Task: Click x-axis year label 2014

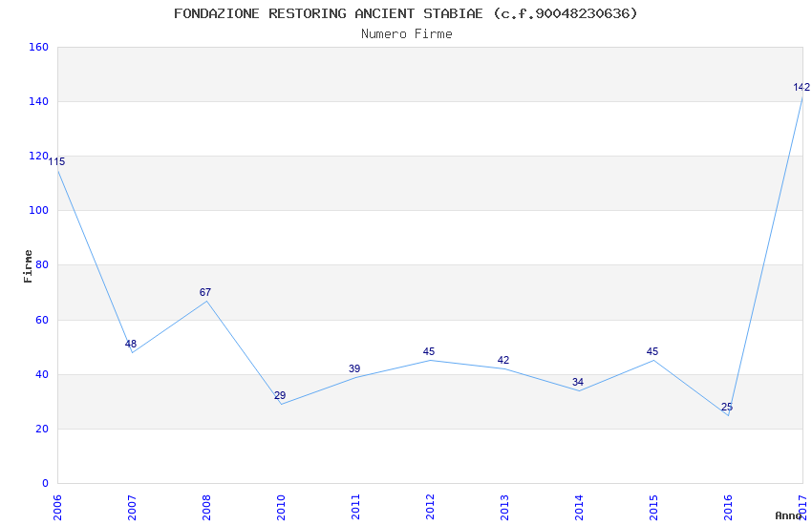Action: pos(580,508)
